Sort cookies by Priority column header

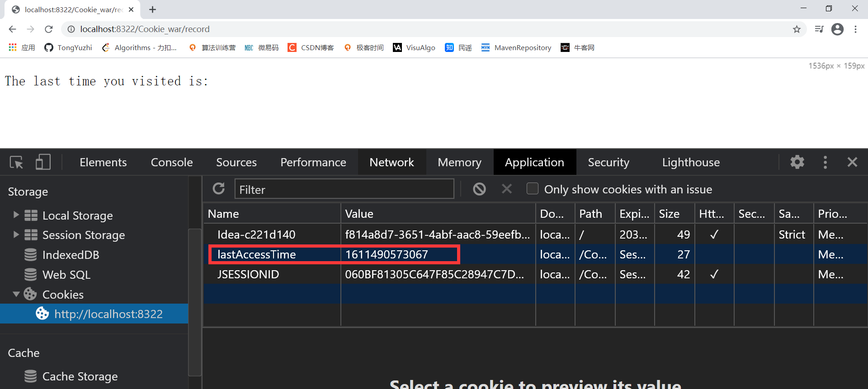840,214
